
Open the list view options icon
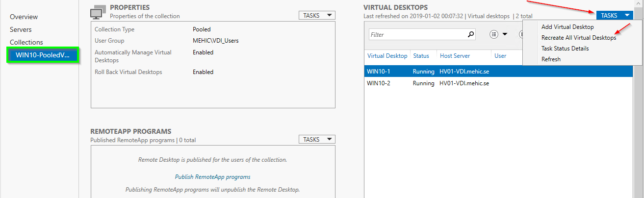coord(494,34)
